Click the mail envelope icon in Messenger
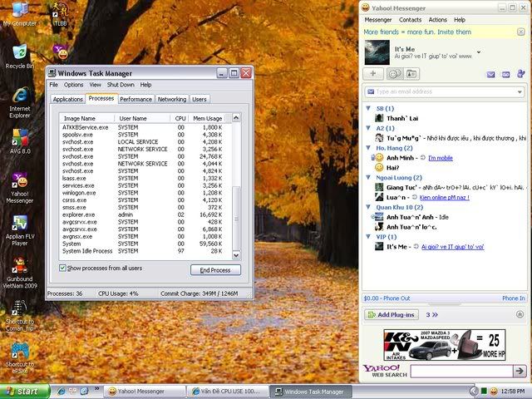The image size is (532, 399). tap(490, 74)
